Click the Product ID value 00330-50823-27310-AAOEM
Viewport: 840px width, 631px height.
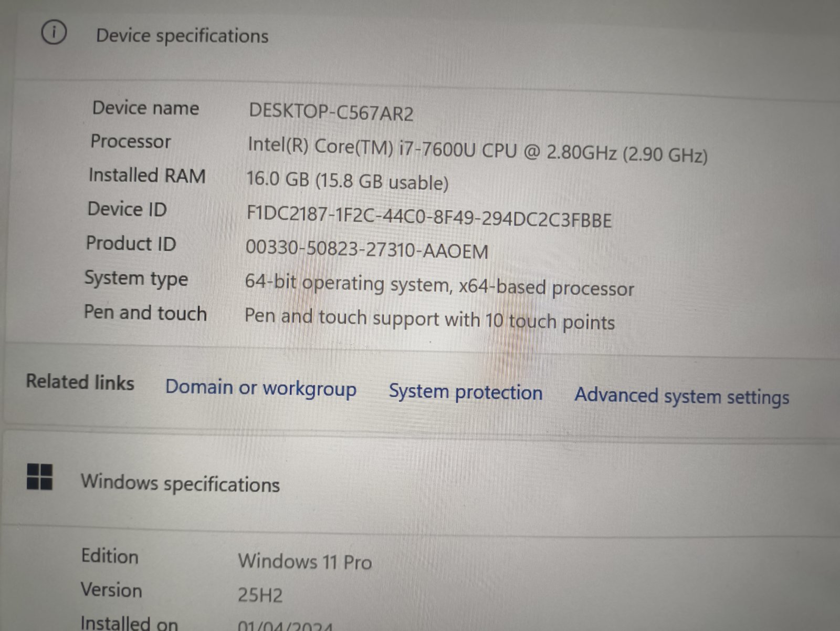(x=366, y=250)
